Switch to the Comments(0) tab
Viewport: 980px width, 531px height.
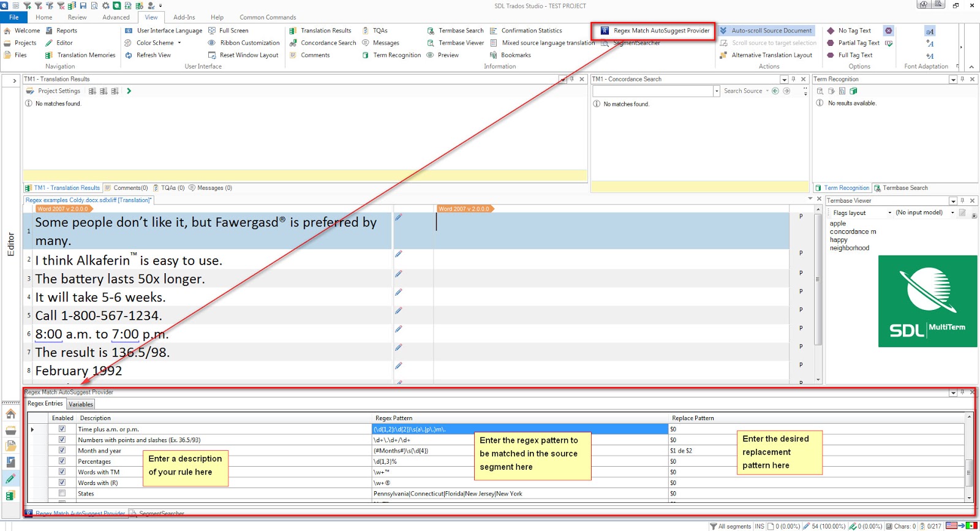tap(126, 188)
